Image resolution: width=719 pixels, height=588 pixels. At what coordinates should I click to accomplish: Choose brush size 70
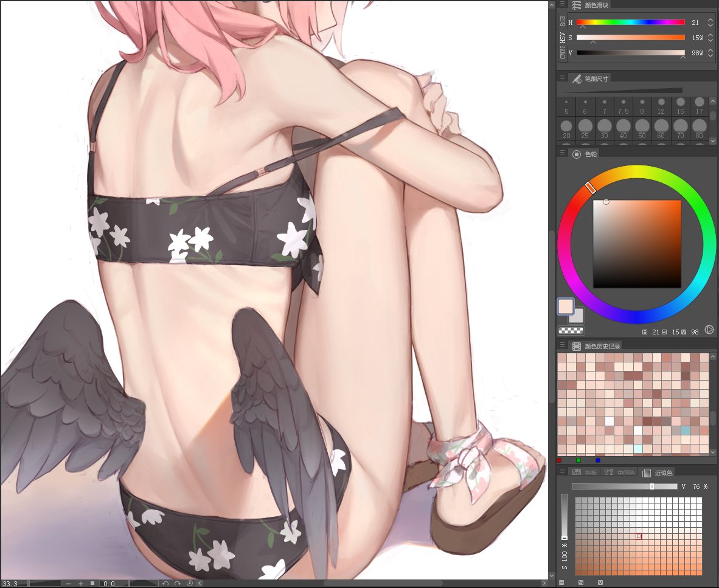coord(681,129)
